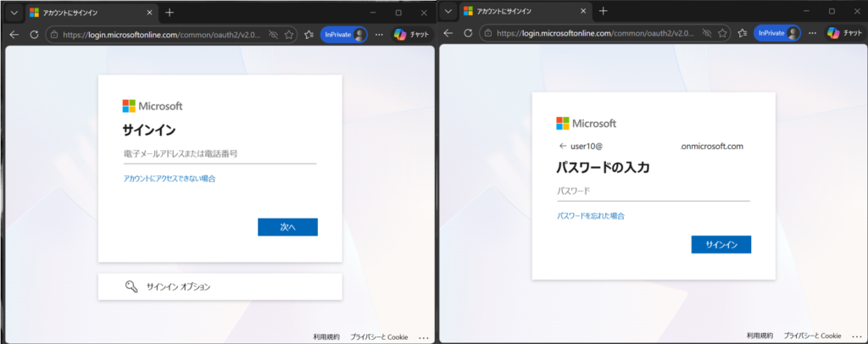Add page to favorites with the star in the right address bar
Viewport: 868px width, 344px height.
(x=723, y=34)
